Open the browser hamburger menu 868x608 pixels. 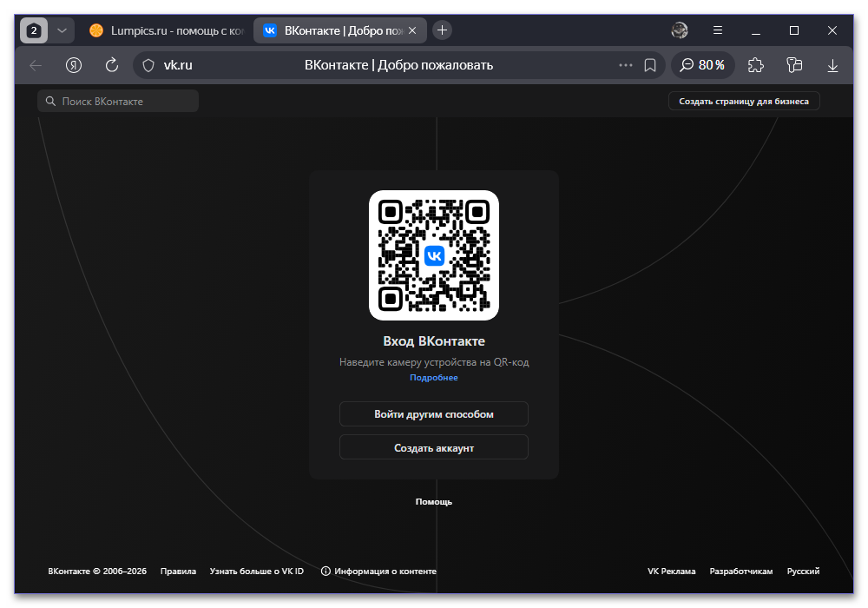click(718, 30)
